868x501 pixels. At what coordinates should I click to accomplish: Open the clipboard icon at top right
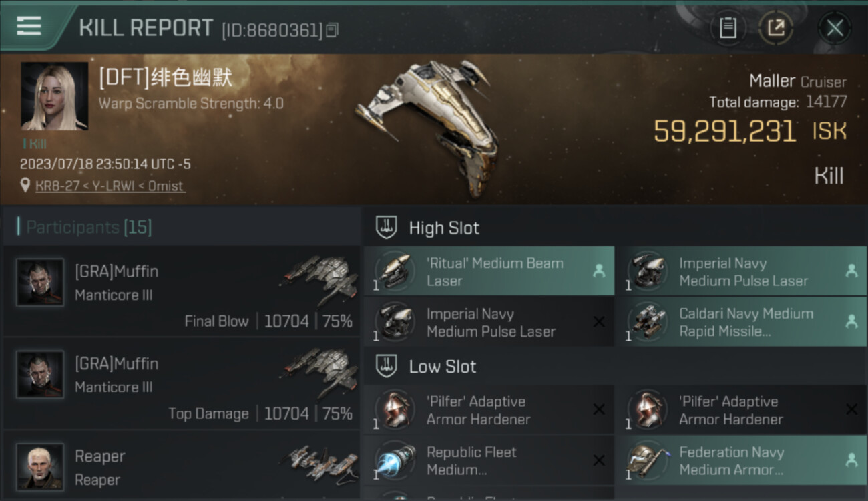tap(728, 28)
